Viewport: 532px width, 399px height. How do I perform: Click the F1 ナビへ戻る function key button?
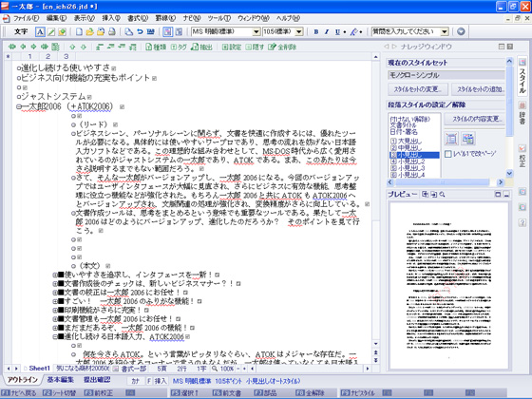[x=19, y=393]
